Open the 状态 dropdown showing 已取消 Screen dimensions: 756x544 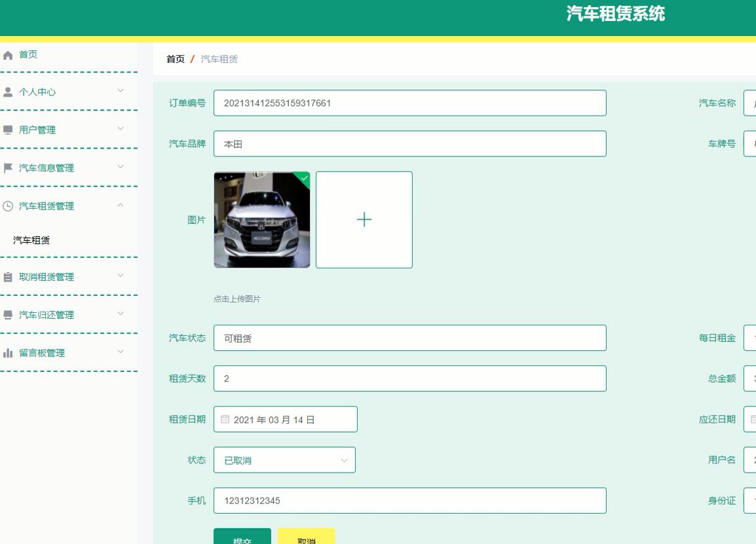284,460
